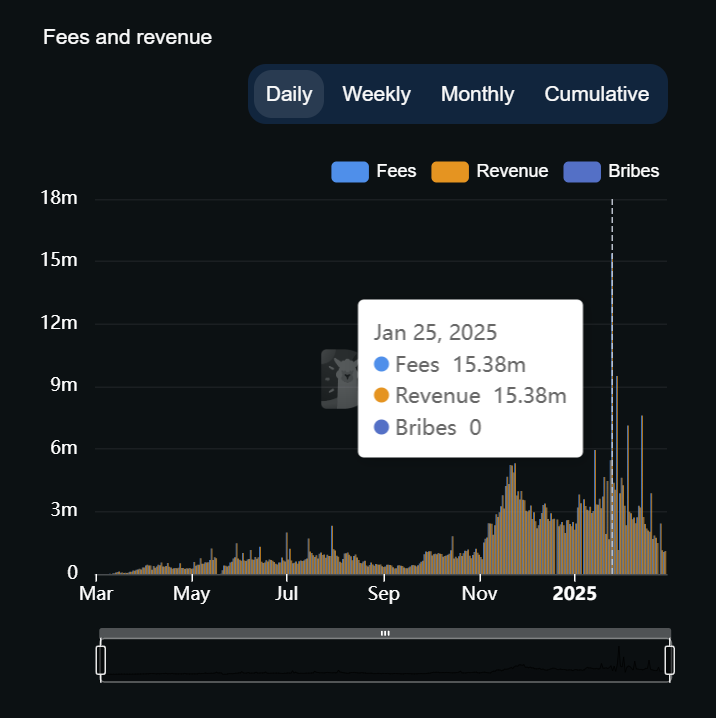
Task: Click the Nov x-axis label
Action: [479, 593]
